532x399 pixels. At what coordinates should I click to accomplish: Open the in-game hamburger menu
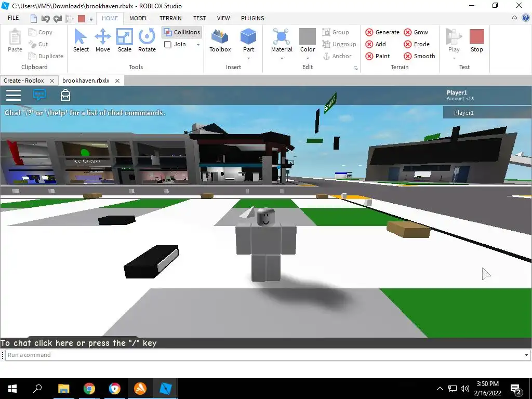[x=14, y=96]
